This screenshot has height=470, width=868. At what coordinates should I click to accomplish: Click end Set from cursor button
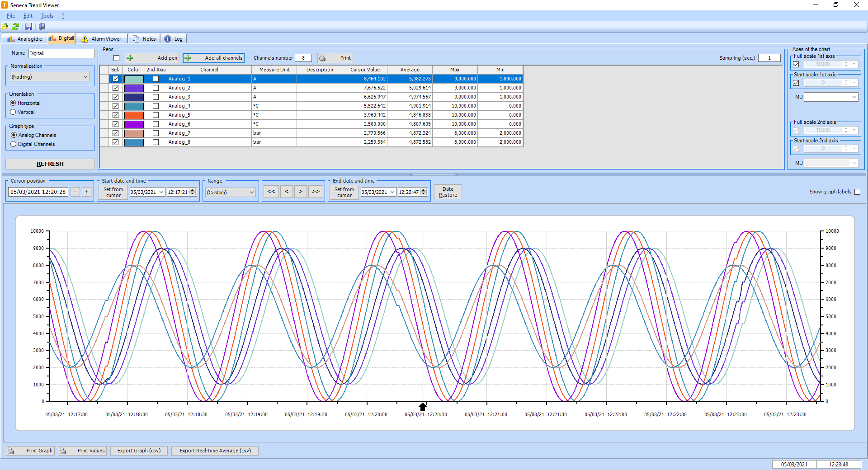pyautogui.click(x=344, y=192)
